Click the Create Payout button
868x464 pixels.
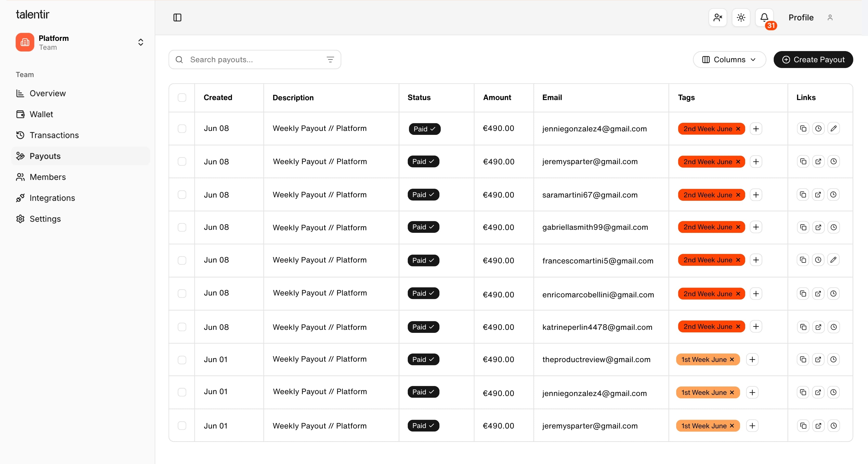pyautogui.click(x=813, y=60)
